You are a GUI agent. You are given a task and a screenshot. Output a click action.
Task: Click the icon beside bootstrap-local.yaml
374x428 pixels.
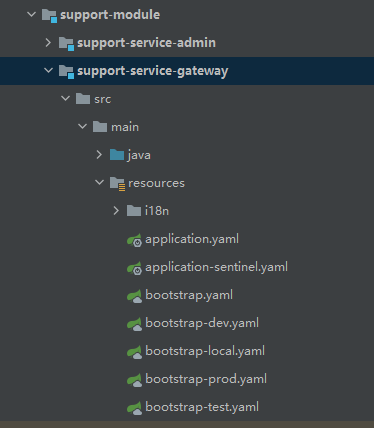[135, 352]
